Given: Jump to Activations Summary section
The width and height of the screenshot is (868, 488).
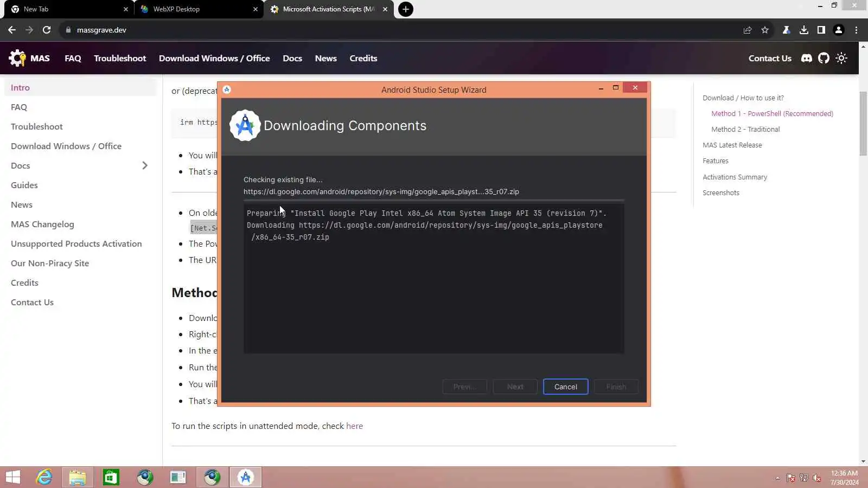Looking at the screenshot, I should pyautogui.click(x=735, y=177).
